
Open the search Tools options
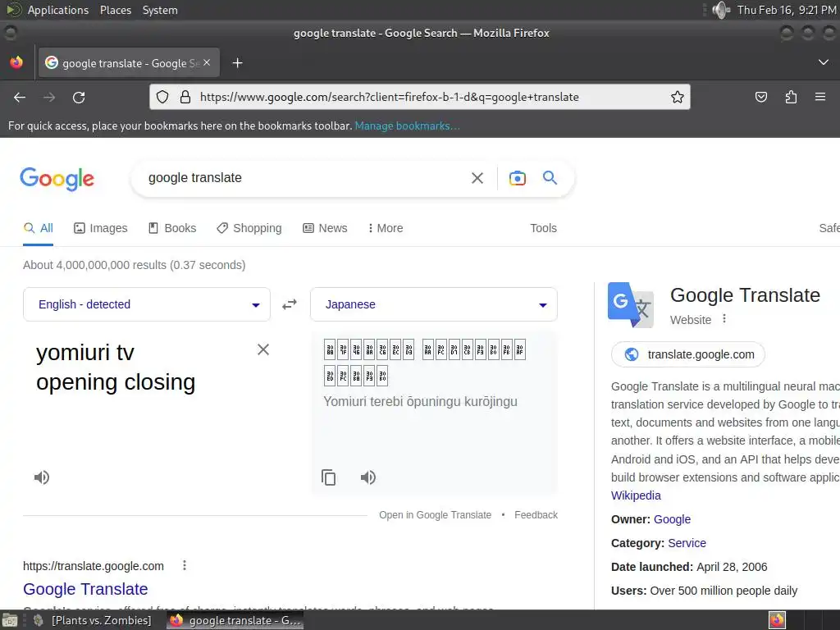click(x=543, y=228)
